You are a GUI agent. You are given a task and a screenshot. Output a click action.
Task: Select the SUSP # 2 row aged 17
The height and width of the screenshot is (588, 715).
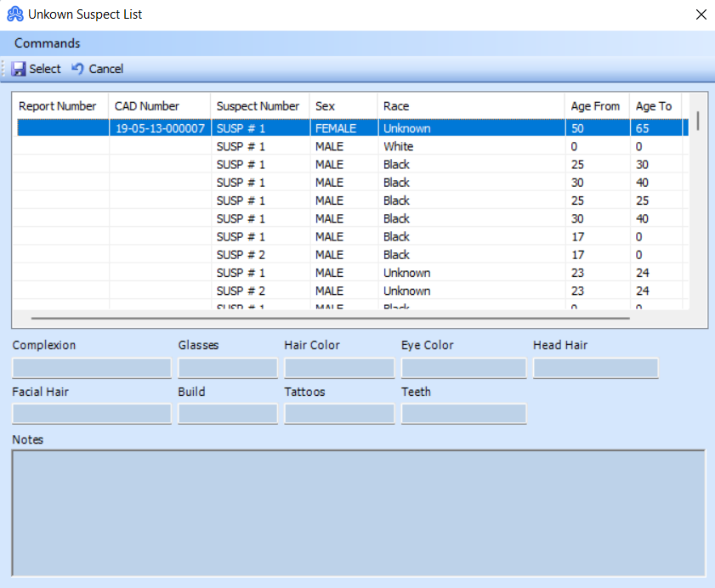[x=340, y=254]
